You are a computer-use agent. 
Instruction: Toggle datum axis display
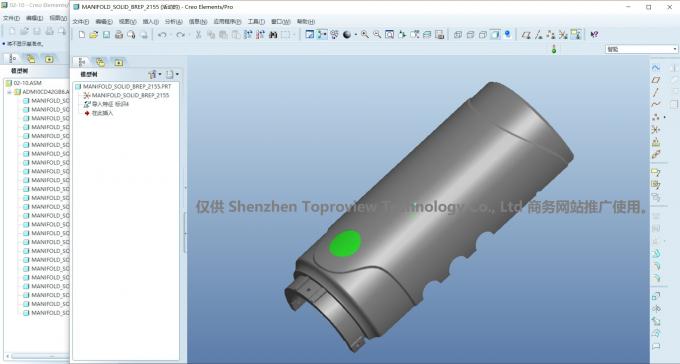(x=539, y=35)
